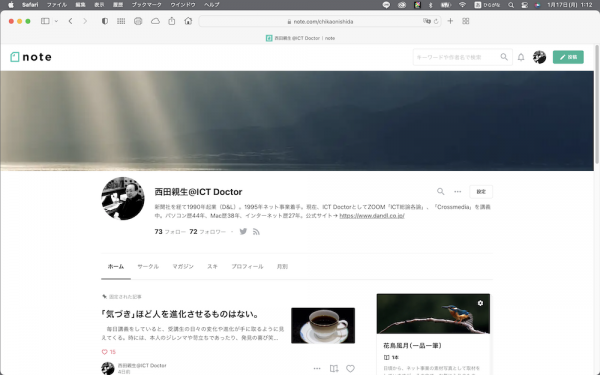Image resolution: width=600 pixels, height=375 pixels.
Task: Open article 「気づき」ほど人を進化させるものはない。
Action: [181, 314]
